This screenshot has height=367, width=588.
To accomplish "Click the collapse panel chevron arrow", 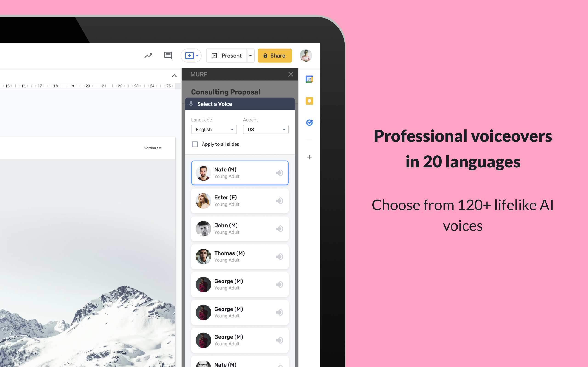I will tap(174, 76).
